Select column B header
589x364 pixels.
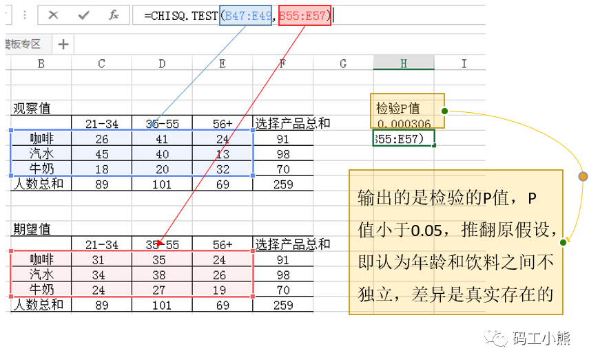[x=41, y=64]
